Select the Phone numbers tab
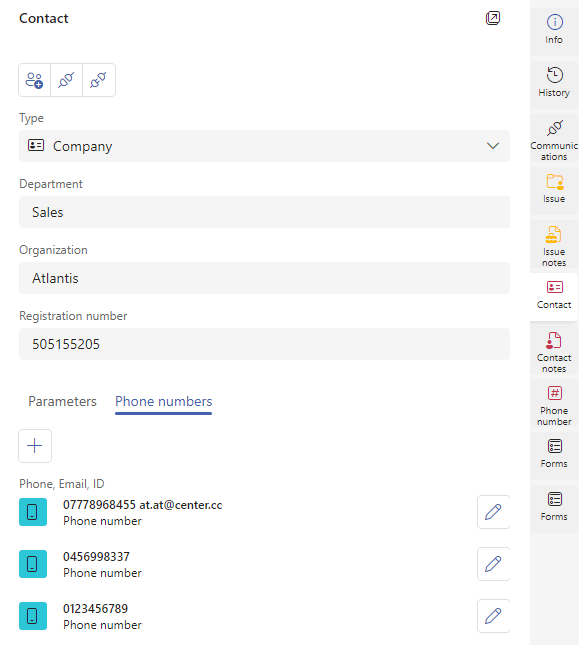The width and height of the screenshot is (579, 645). tap(164, 402)
